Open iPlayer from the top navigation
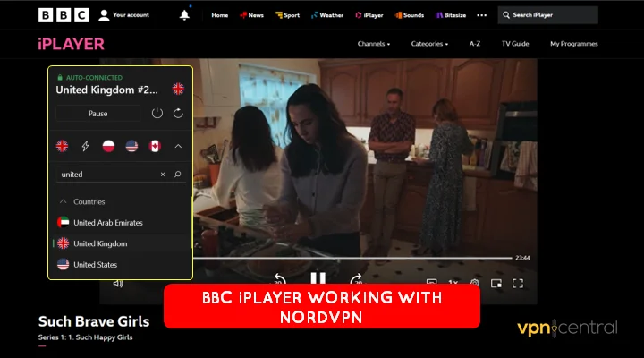Viewport: 644px width, 358px height. (x=369, y=15)
